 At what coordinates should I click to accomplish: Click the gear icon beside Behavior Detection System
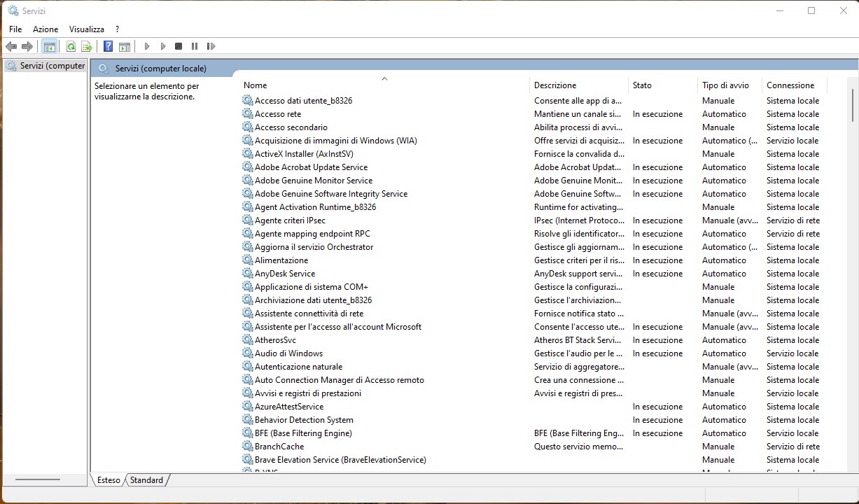[247, 420]
